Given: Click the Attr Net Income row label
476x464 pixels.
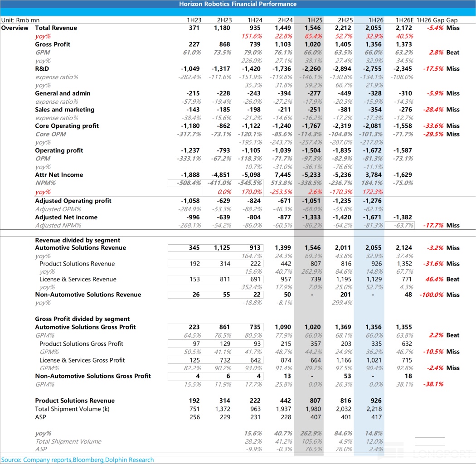Looking at the screenshot, I should [x=59, y=175].
